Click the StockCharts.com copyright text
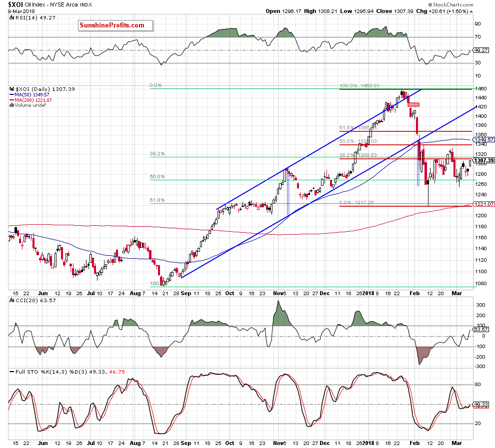The height and width of the screenshot is (448, 495). pyautogui.click(x=451, y=4)
